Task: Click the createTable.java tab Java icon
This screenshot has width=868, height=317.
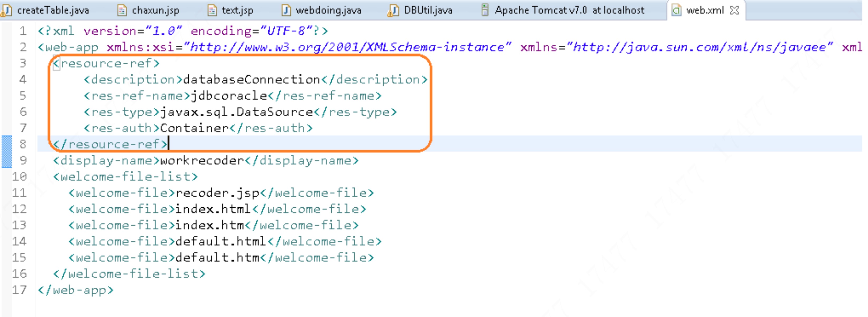Action: [7, 11]
